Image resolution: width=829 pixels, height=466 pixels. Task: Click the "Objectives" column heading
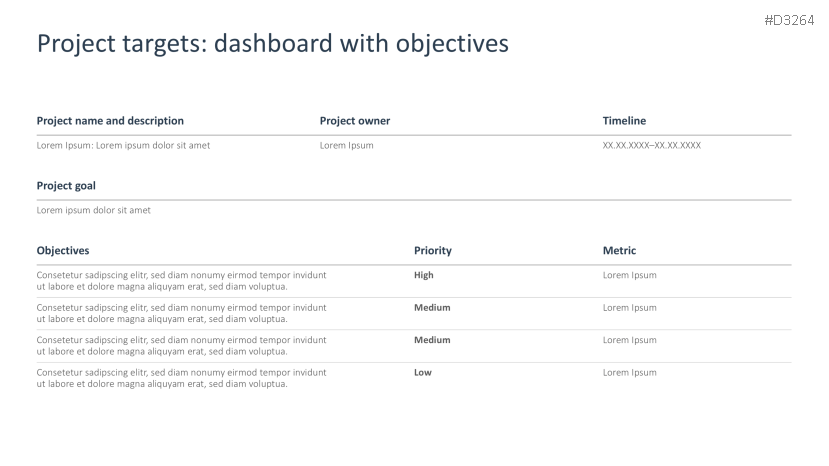(x=63, y=250)
